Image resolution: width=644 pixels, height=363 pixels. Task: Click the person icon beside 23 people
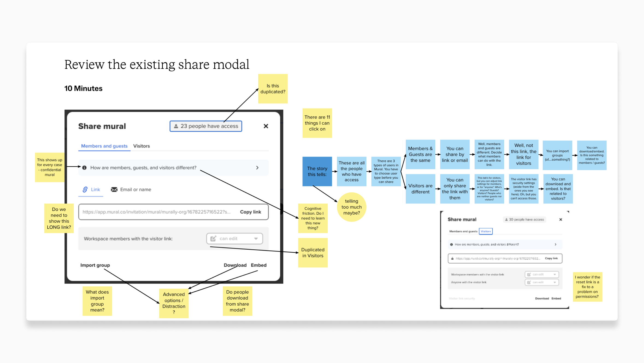[x=176, y=126]
